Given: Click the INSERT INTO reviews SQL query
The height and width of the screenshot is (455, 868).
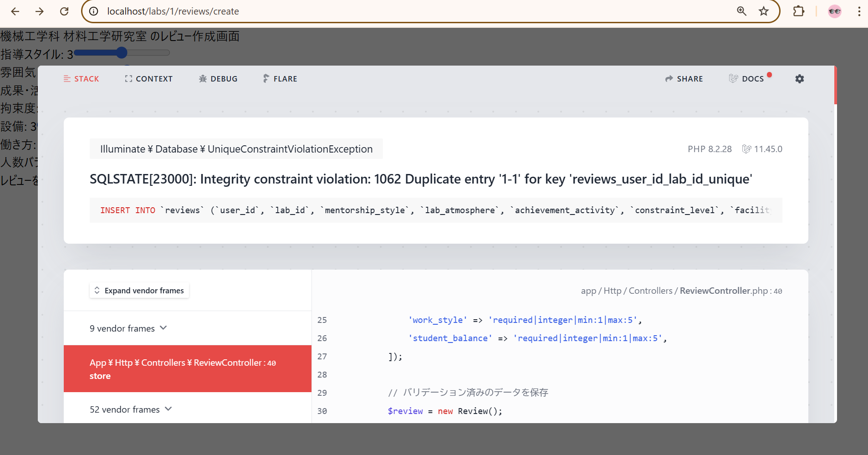Looking at the screenshot, I should (x=436, y=210).
